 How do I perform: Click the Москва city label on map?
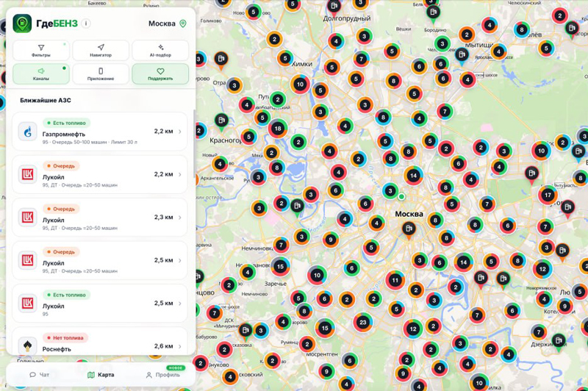409,214
